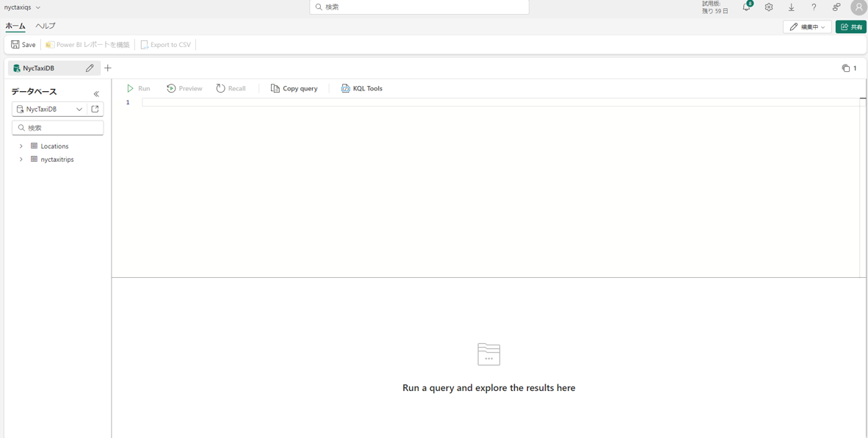Viewport: 868px width, 438px height.
Task: Recall the previous query
Action: 231,89
